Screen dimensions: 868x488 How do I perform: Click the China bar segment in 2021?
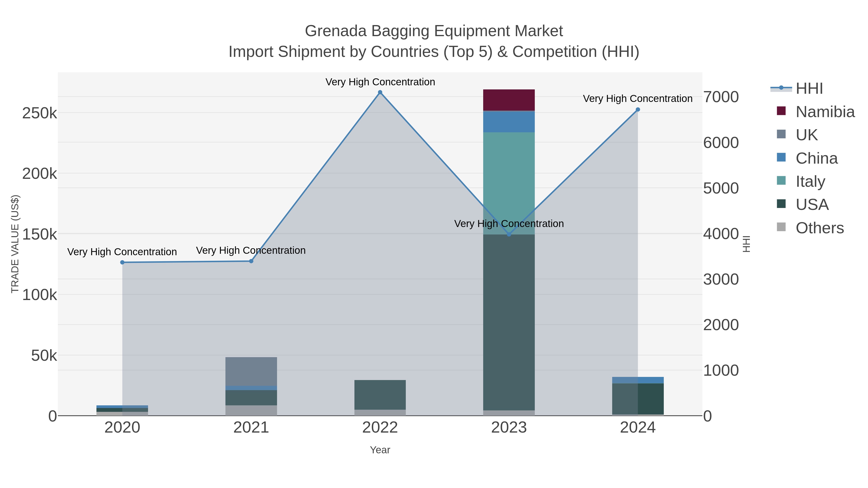pyautogui.click(x=251, y=388)
